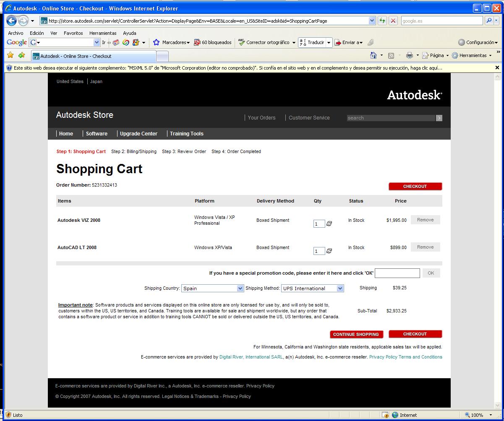The height and width of the screenshot is (421, 504).
Task: Open the Herramientas menu in menu bar
Action: coord(103,33)
